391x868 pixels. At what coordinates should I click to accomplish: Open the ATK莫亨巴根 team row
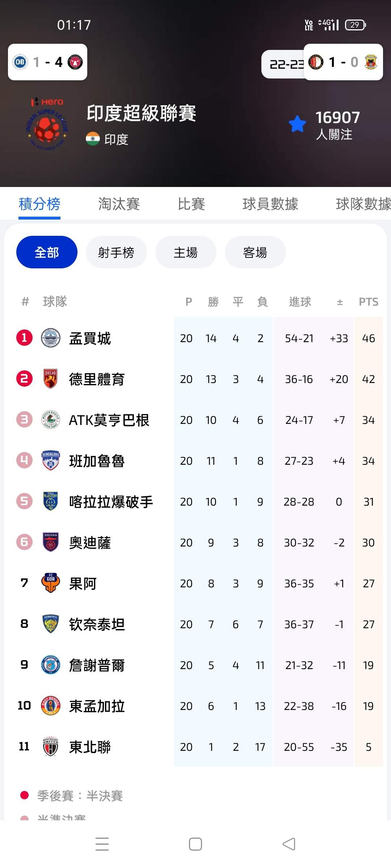click(x=109, y=420)
